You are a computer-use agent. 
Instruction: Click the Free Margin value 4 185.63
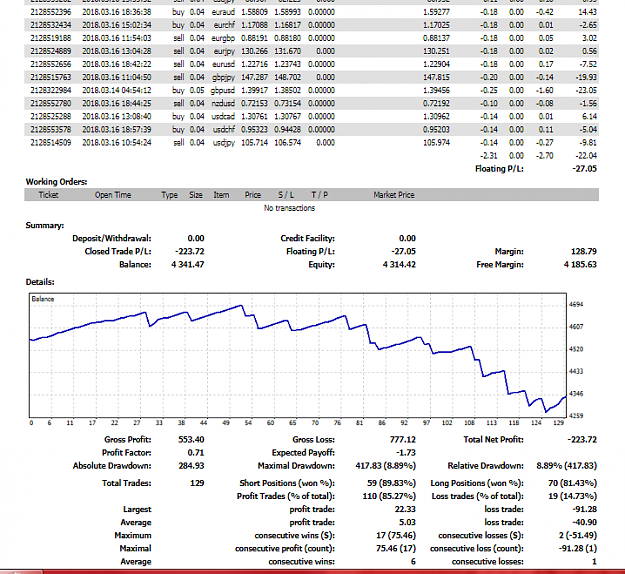point(580,265)
